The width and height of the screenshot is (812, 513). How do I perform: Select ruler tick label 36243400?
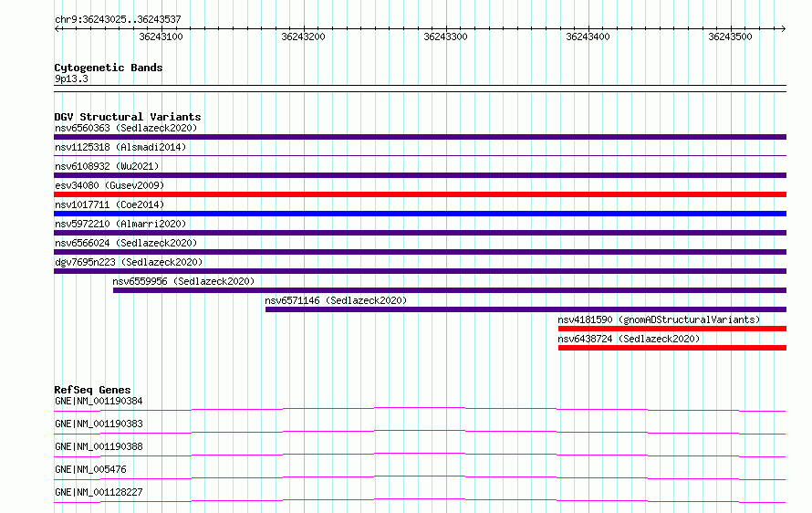pos(588,37)
